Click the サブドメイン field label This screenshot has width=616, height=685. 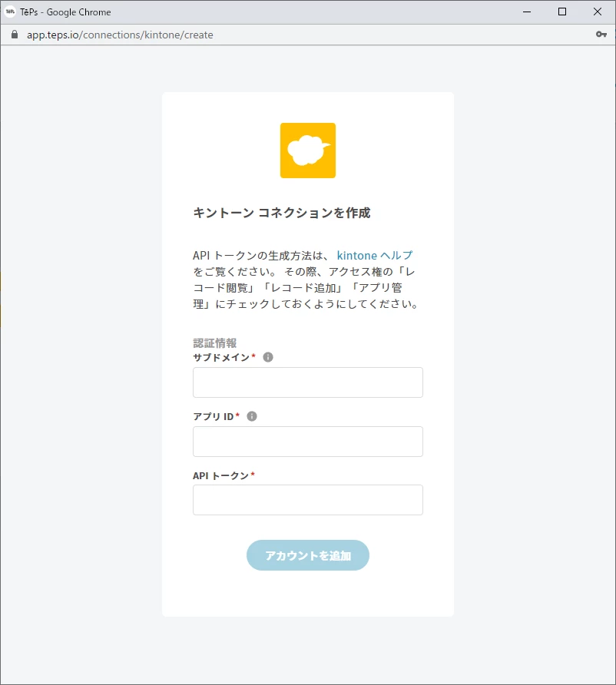[221, 357]
